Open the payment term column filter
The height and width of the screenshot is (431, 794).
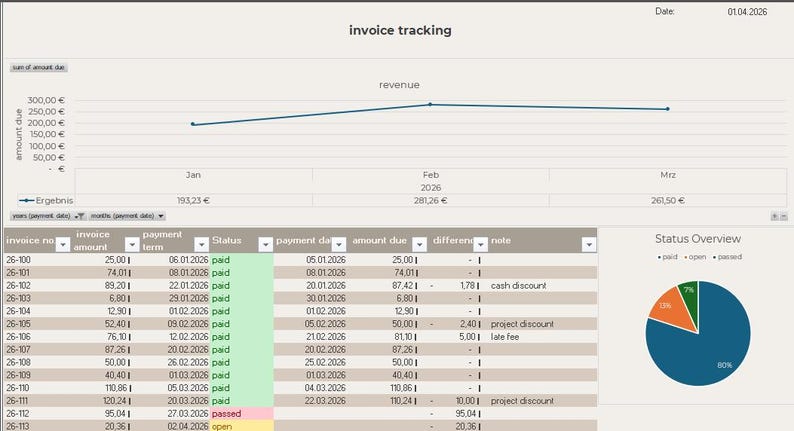click(x=202, y=245)
